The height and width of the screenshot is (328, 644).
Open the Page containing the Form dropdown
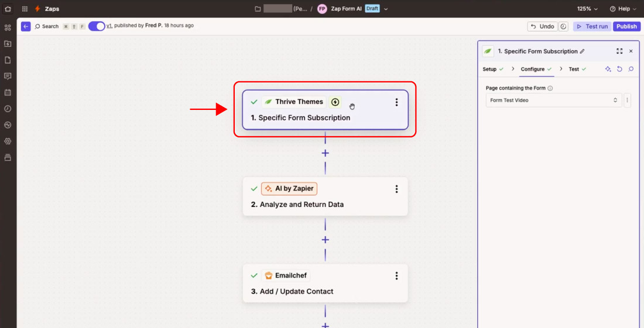(554, 101)
